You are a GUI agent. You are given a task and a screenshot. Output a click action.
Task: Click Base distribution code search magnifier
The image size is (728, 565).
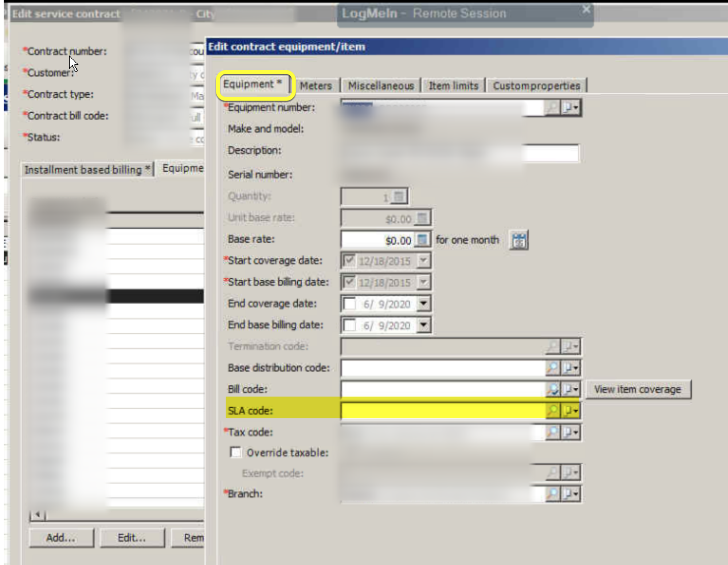click(x=552, y=368)
